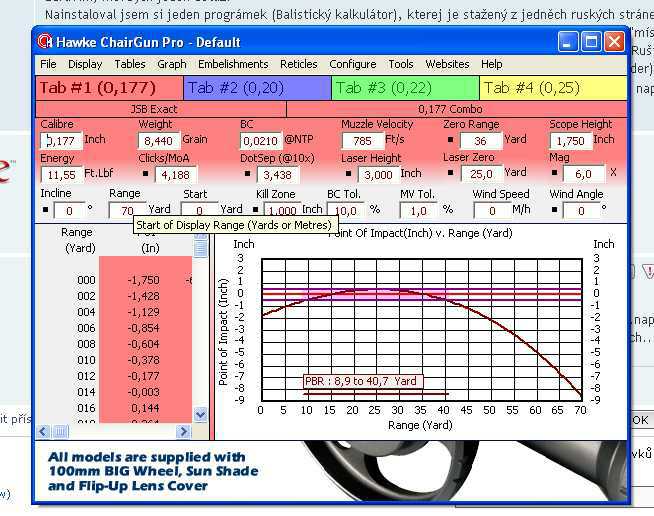Click the Muzzle Velocity field 785

(362, 141)
